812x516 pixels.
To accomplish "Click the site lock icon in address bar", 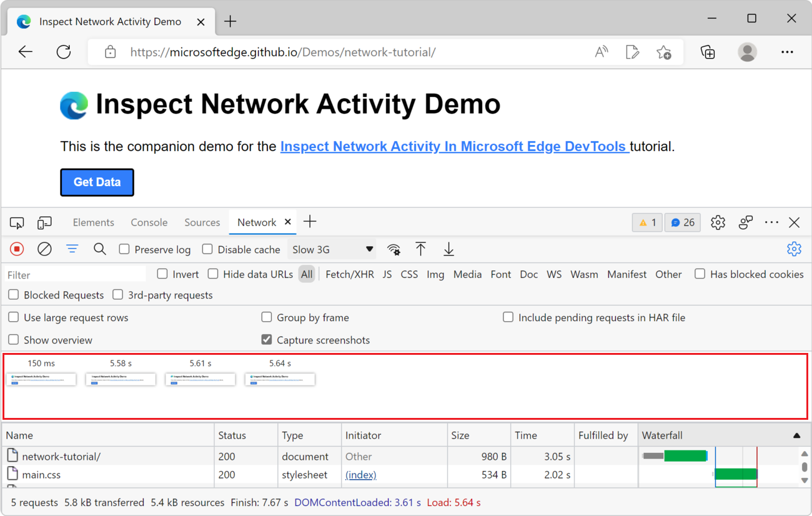I will [111, 52].
